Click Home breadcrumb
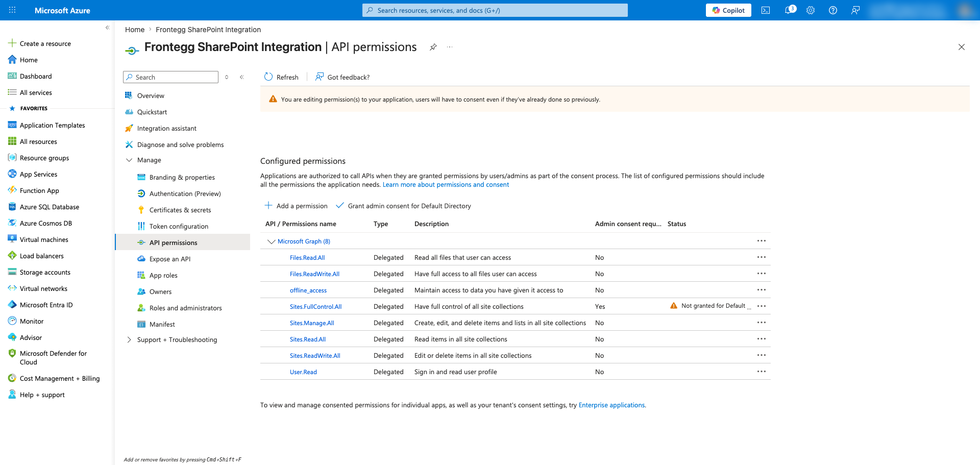 (x=135, y=30)
